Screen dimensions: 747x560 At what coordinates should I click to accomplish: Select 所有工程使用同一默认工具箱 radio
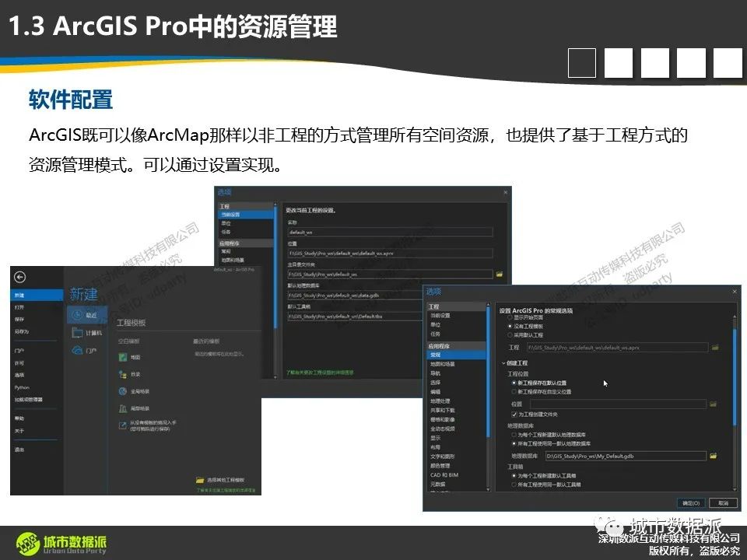click(x=514, y=485)
